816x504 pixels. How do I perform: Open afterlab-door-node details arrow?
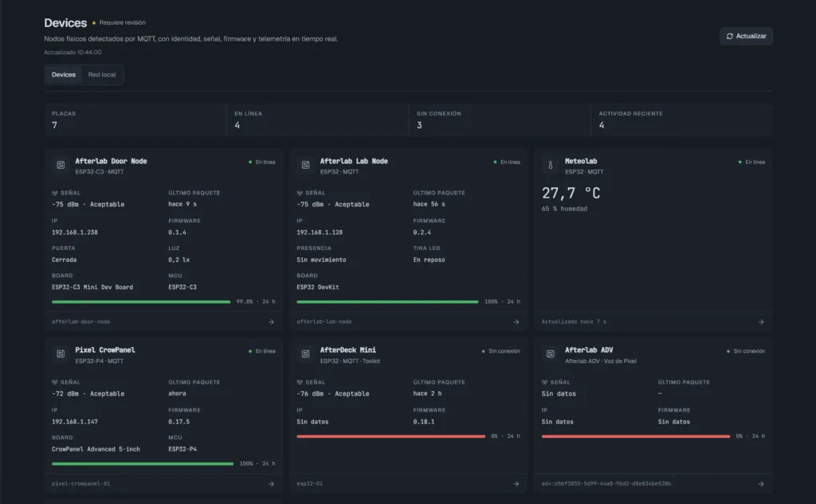(271, 322)
